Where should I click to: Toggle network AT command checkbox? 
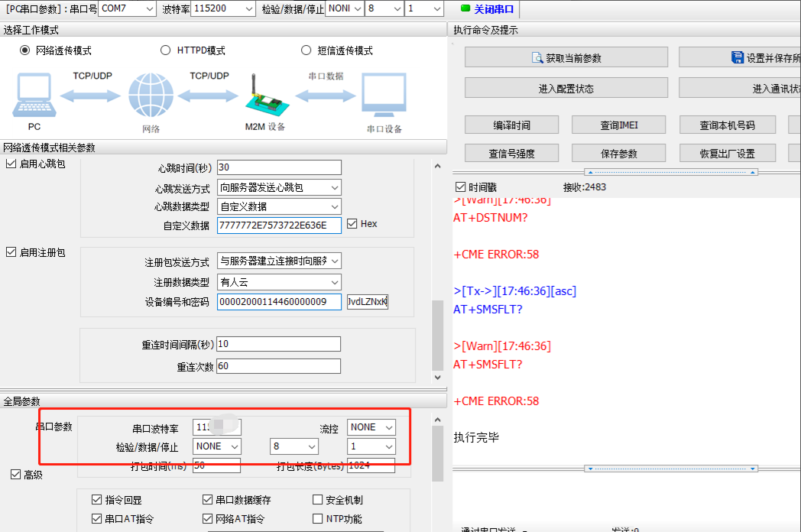(207, 518)
